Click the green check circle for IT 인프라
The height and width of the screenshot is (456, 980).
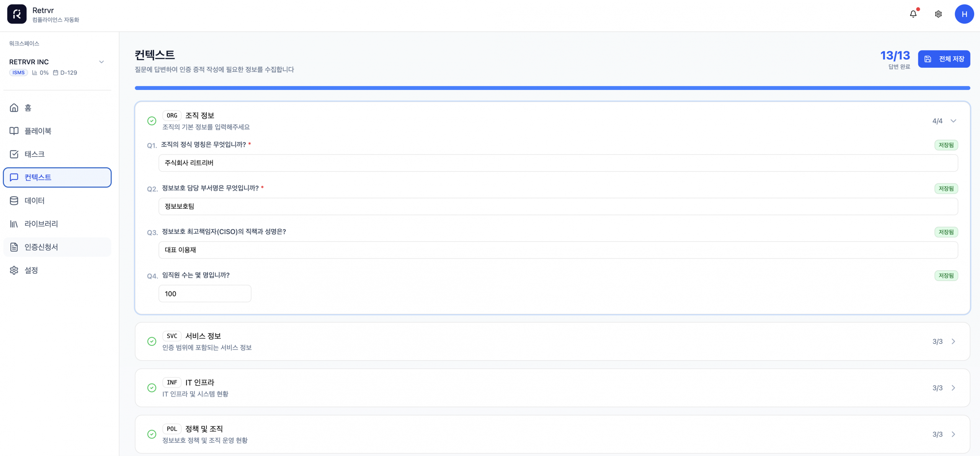[152, 388]
